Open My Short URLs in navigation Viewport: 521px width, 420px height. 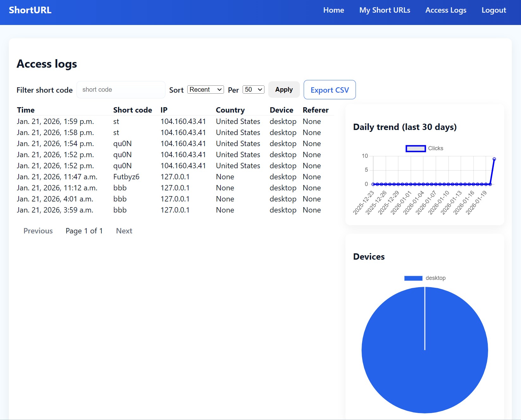click(x=385, y=10)
